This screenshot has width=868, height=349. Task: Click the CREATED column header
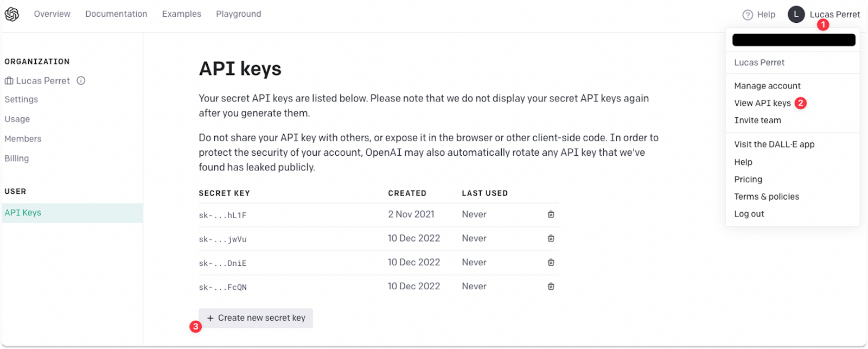pyautogui.click(x=407, y=193)
